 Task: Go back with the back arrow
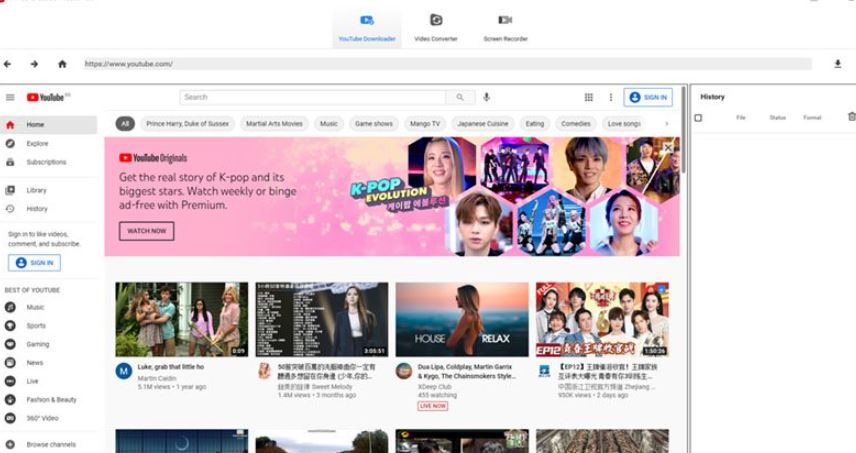coord(7,64)
